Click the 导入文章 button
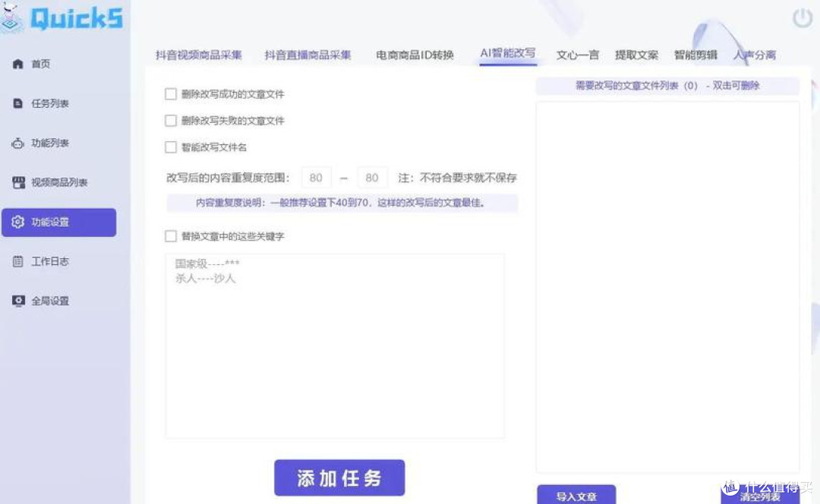The image size is (820, 504). [x=576, y=495]
